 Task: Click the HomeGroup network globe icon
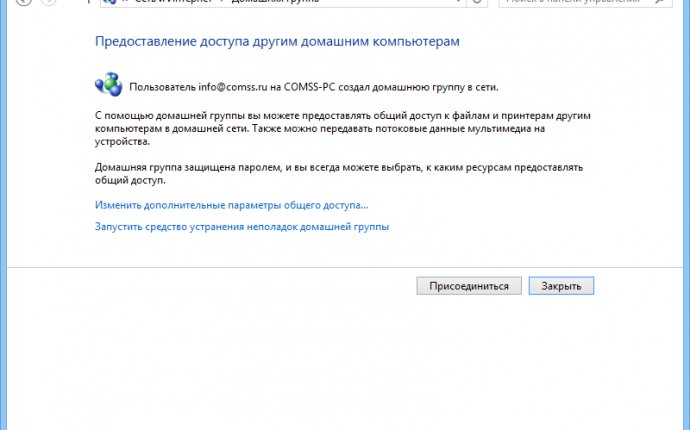click(x=109, y=85)
